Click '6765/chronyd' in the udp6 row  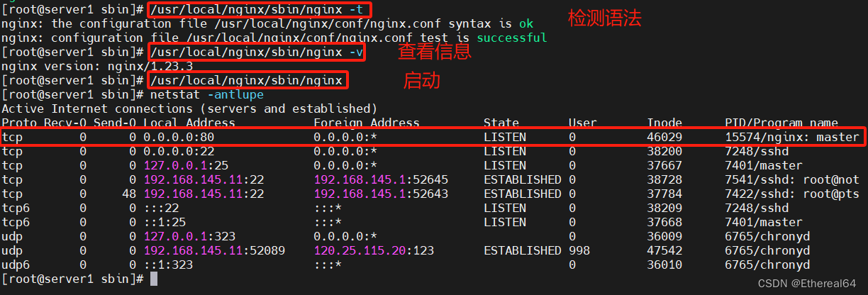[767, 265]
